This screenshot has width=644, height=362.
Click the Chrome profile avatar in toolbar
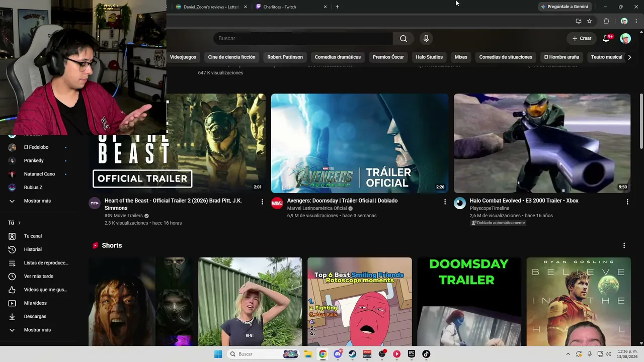pyautogui.click(x=624, y=21)
